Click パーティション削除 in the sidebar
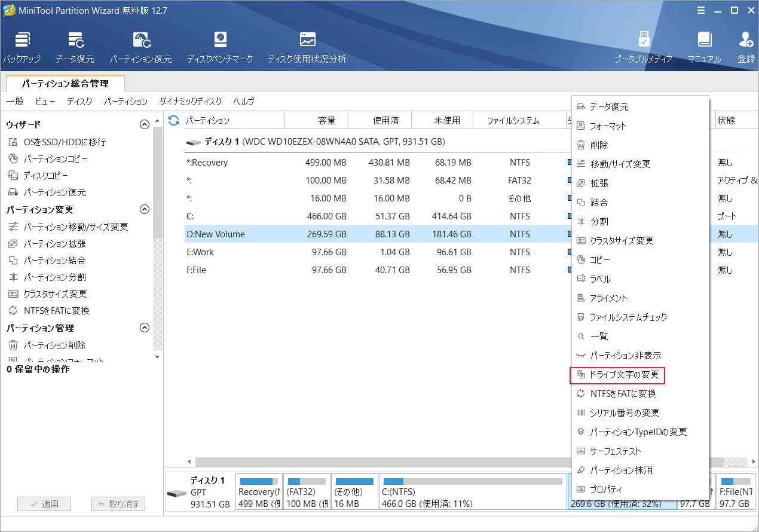The width and height of the screenshot is (759, 532). pos(47,346)
